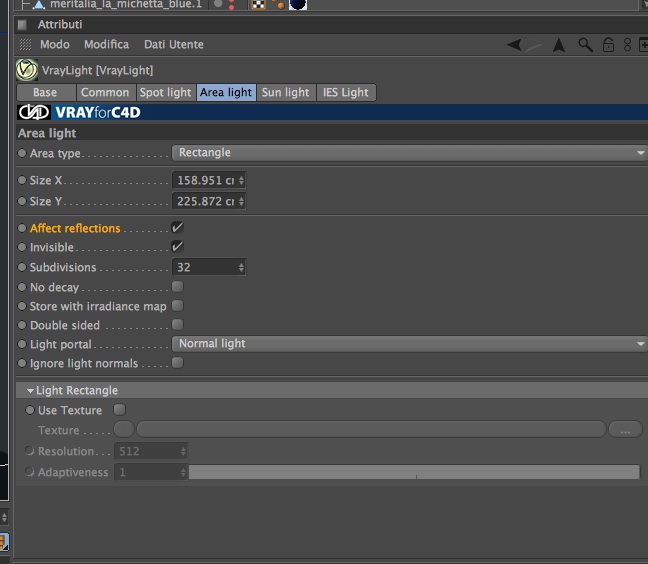
Task: Click the dark blue material sphere tag
Action: (298, 4)
